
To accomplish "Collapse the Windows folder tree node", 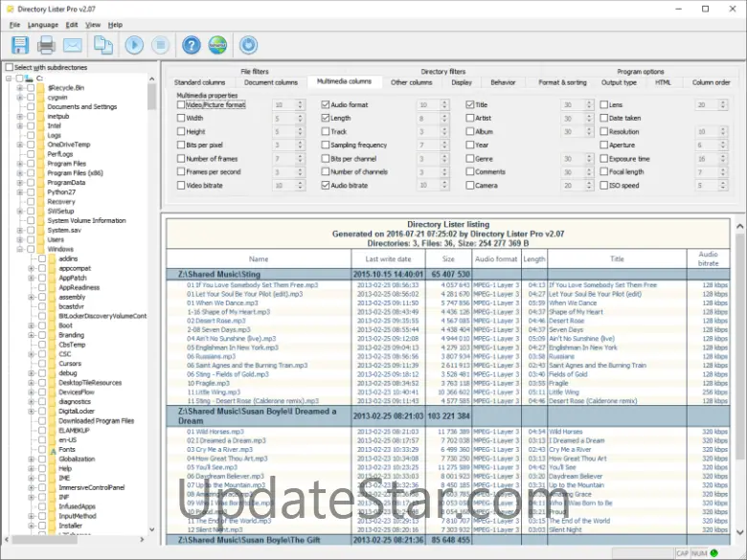I will point(20,249).
